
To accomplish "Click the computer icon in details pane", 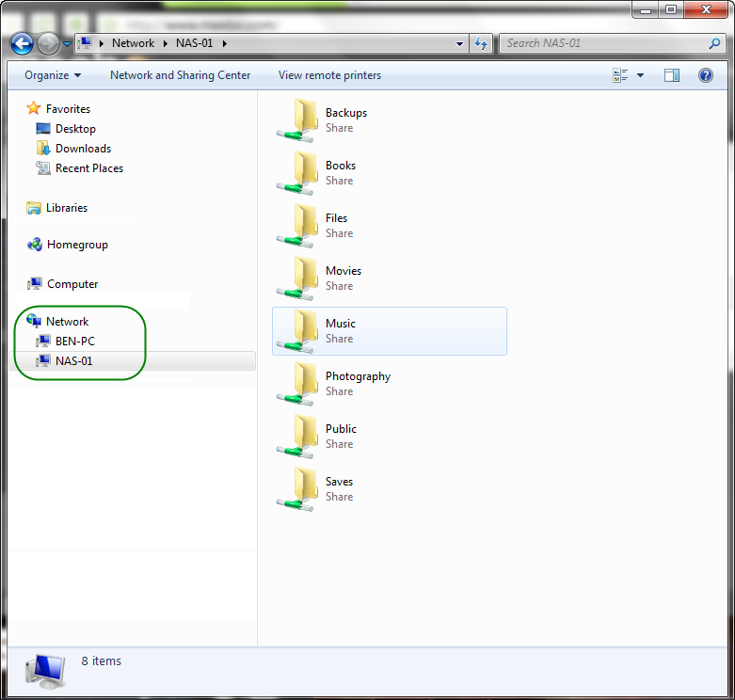I will pyautogui.click(x=45, y=671).
